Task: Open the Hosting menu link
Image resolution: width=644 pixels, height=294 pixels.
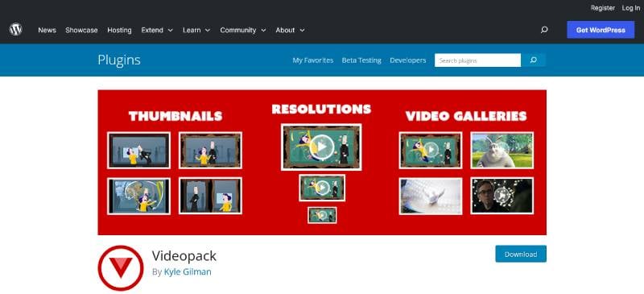Action: coord(119,30)
